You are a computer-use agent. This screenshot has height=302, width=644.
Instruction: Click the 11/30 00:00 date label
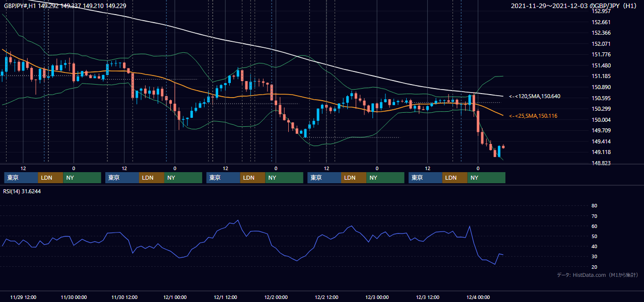click(x=74, y=297)
